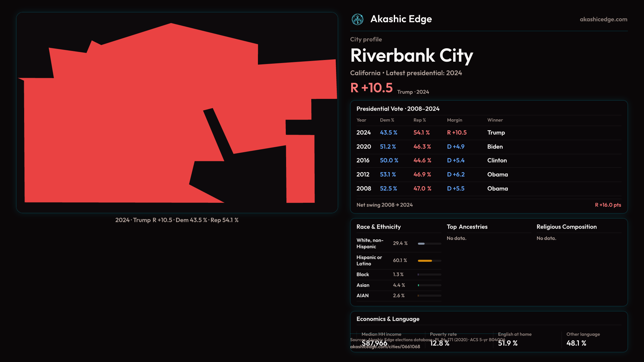Click the Religious Composition heading
The image size is (644, 362).
click(566, 227)
